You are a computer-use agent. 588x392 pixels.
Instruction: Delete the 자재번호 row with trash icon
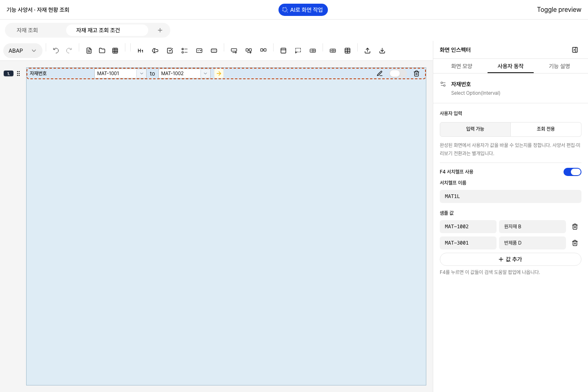416,73
